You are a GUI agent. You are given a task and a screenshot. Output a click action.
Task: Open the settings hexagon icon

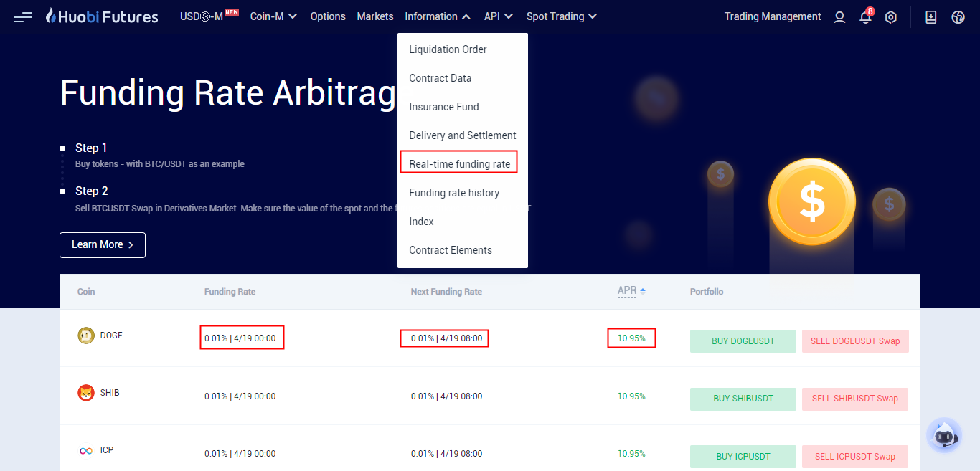click(x=890, y=17)
